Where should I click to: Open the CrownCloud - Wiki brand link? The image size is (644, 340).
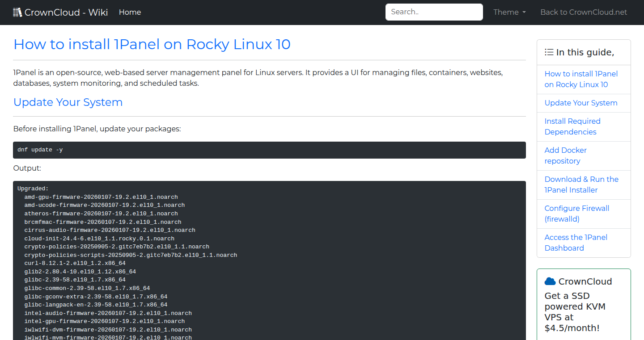[60, 12]
